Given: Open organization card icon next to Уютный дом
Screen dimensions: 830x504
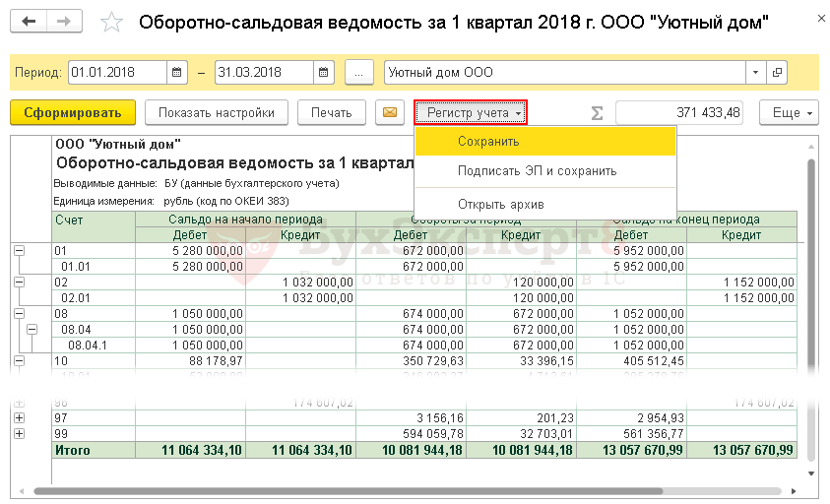Looking at the screenshot, I should click(778, 72).
